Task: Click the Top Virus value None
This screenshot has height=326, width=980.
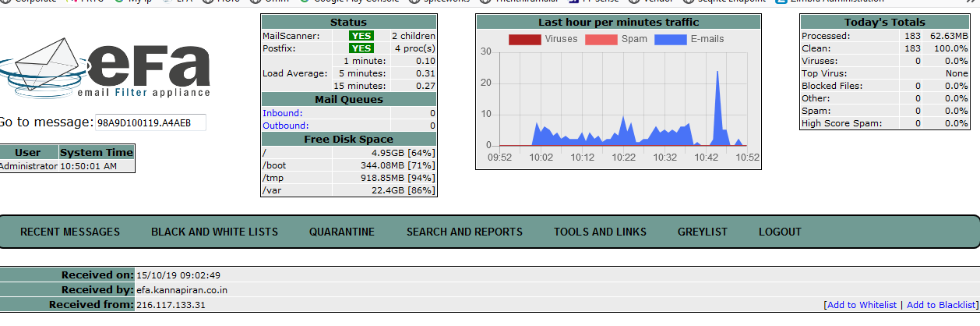Action: point(957,73)
